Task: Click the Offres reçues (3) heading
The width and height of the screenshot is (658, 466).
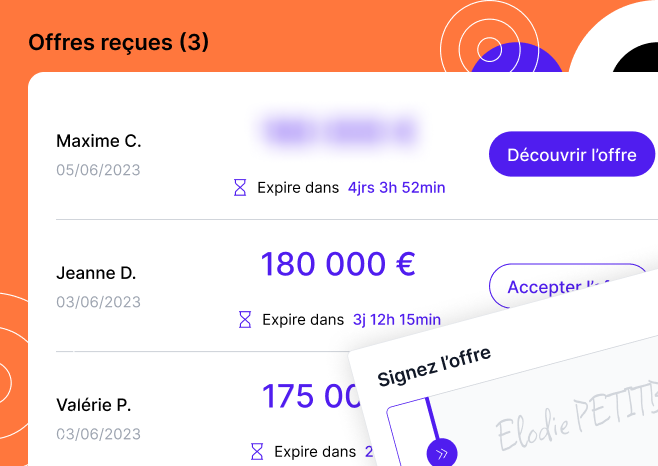Action: pyautogui.click(x=118, y=42)
